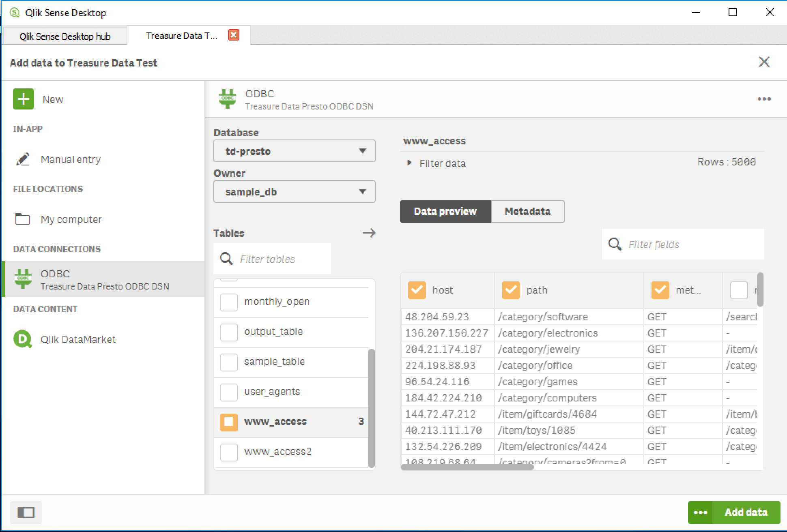Uncheck the host field checkbox
The image size is (787, 532).
coord(417,290)
